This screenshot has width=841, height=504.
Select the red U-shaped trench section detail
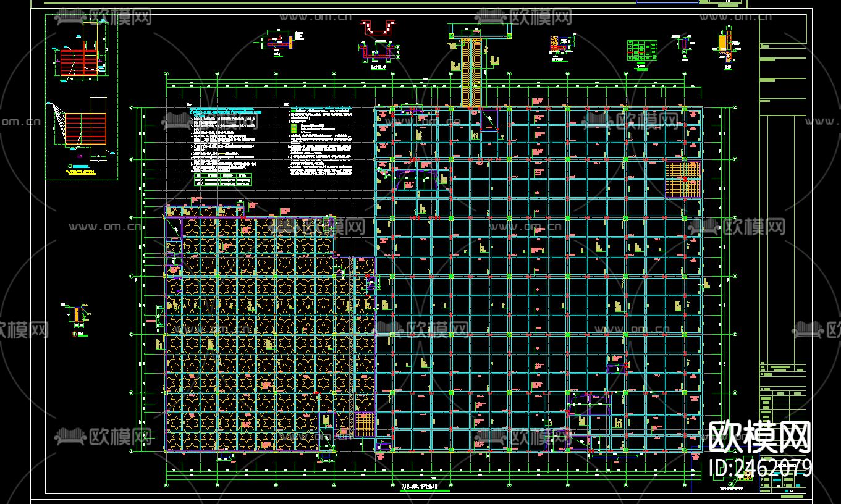pyautogui.click(x=378, y=28)
